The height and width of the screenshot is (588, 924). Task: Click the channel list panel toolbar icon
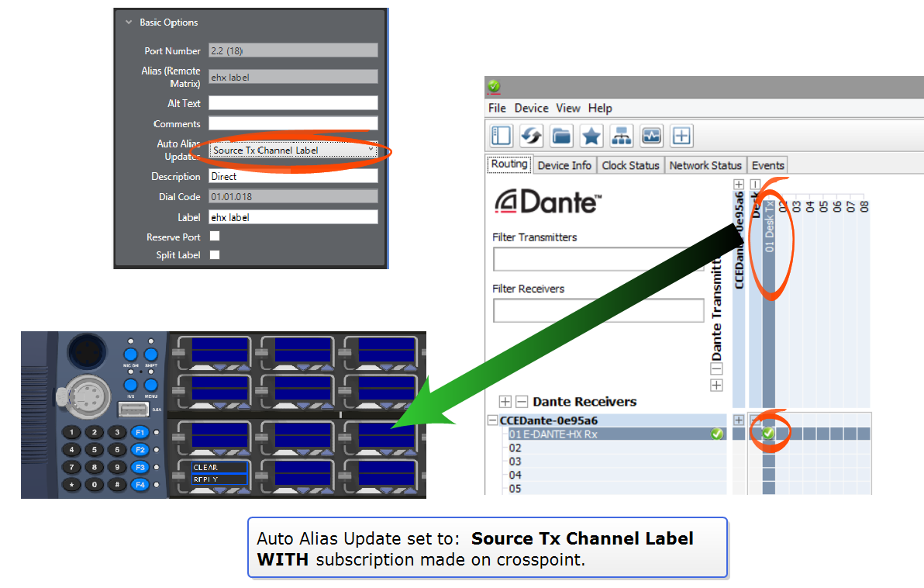[x=502, y=136]
